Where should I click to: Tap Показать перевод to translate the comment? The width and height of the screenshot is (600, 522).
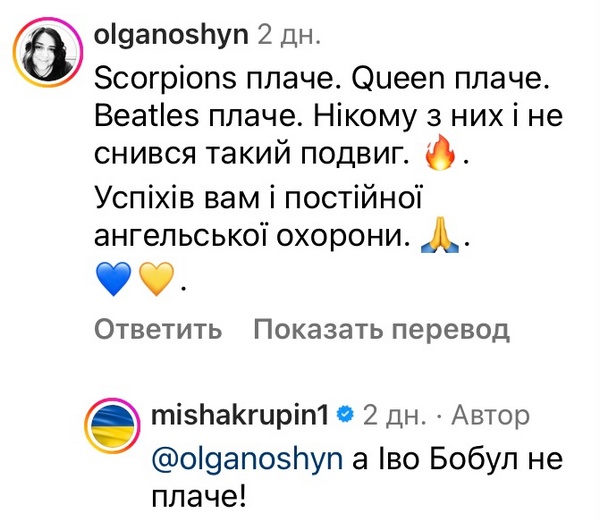(x=381, y=329)
